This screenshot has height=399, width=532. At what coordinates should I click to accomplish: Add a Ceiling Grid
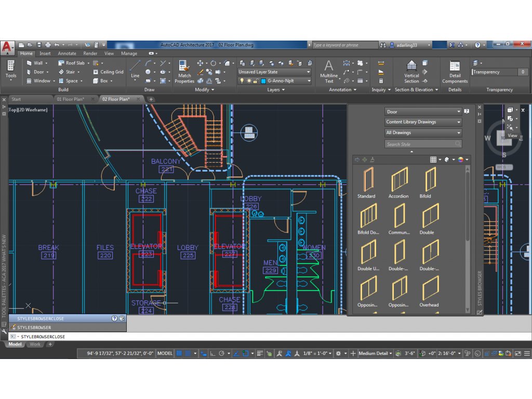[x=108, y=72]
